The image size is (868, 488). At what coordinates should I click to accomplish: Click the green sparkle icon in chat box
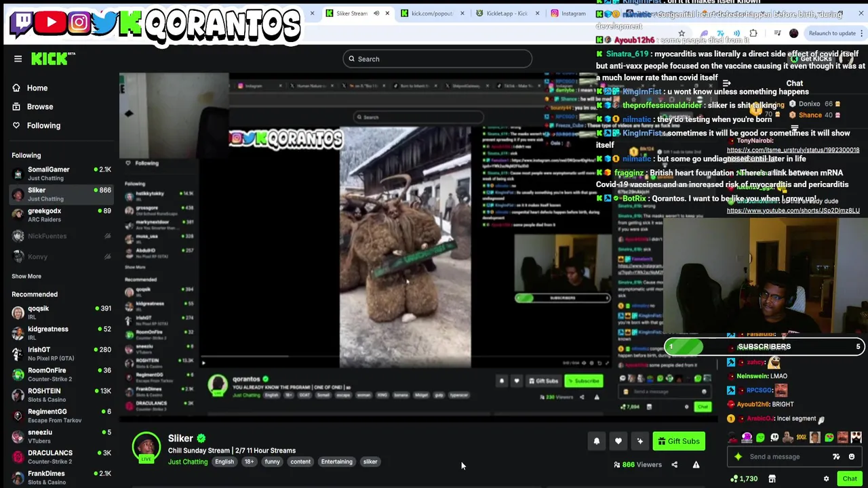(x=738, y=457)
